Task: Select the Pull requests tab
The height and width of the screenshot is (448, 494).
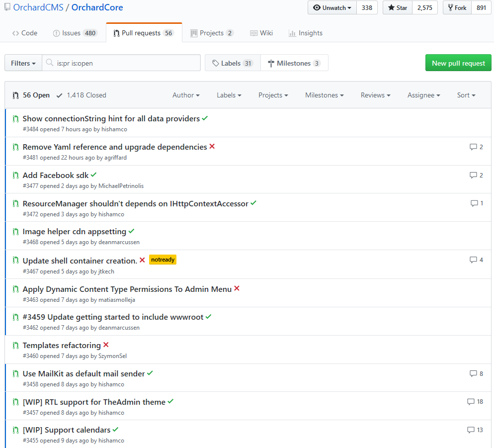Action: click(144, 33)
